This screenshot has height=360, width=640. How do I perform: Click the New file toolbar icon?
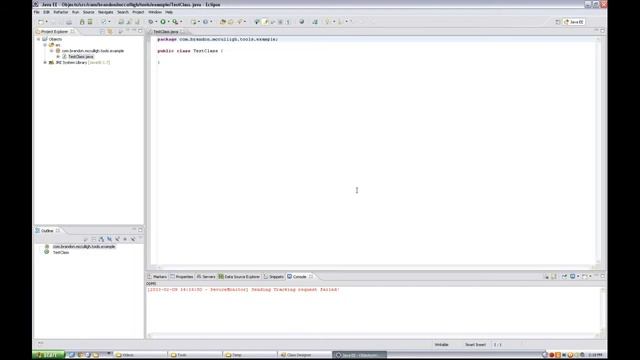click(x=41, y=22)
